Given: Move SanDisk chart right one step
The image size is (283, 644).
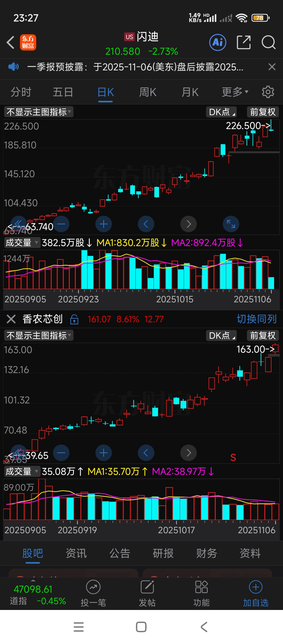Looking at the screenshot, I should point(188,224).
